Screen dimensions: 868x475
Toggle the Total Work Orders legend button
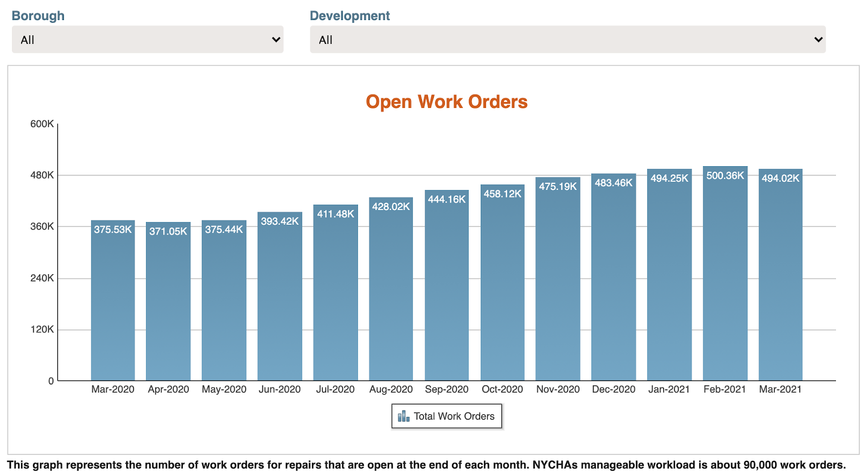pyautogui.click(x=446, y=416)
